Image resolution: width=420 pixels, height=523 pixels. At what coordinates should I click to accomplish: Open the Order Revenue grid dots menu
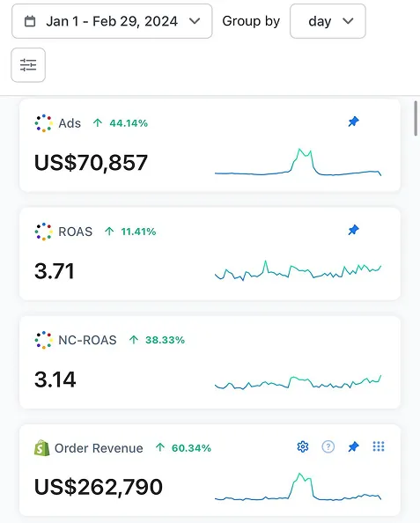(379, 446)
